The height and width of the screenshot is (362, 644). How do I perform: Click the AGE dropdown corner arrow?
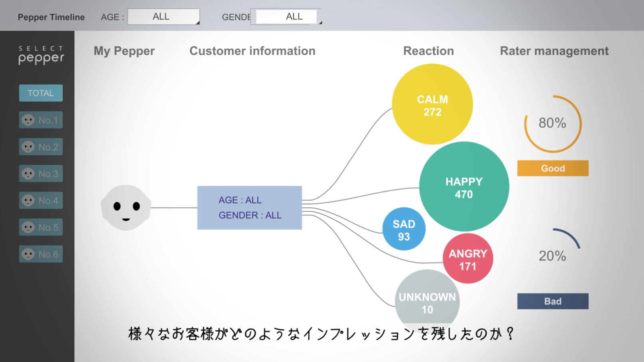click(x=197, y=23)
